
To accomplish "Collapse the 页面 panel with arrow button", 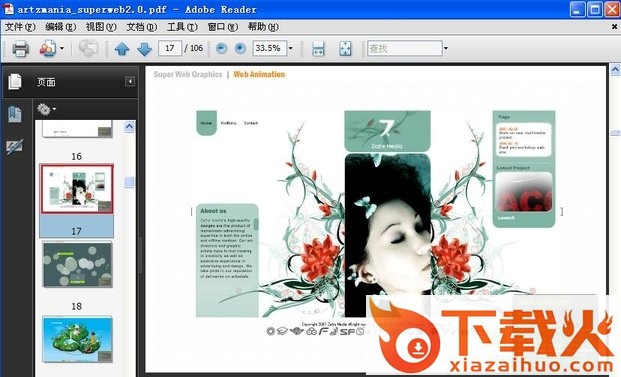I will [x=130, y=82].
